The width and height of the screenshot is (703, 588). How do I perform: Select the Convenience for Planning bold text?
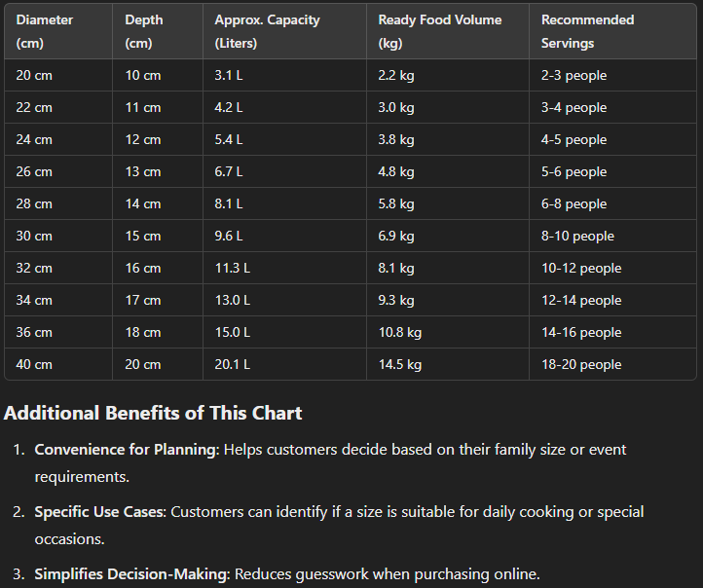tap(128, 450)
